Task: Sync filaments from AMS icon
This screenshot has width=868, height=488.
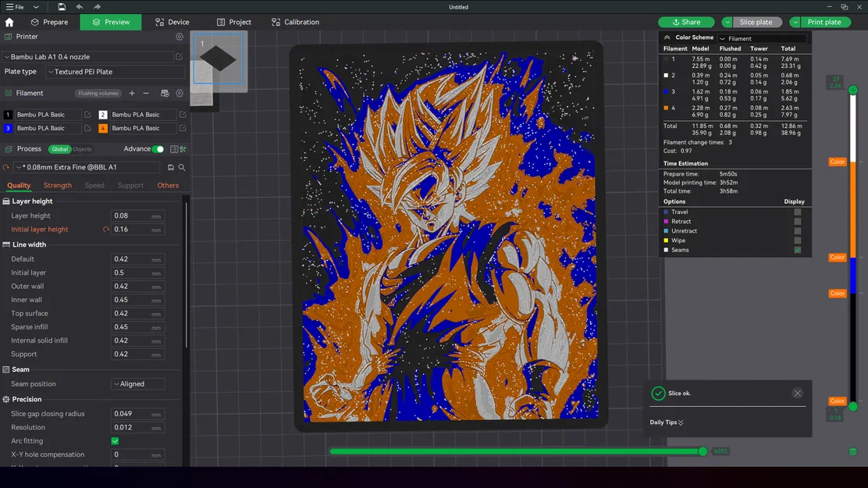Action: [165, 93]
